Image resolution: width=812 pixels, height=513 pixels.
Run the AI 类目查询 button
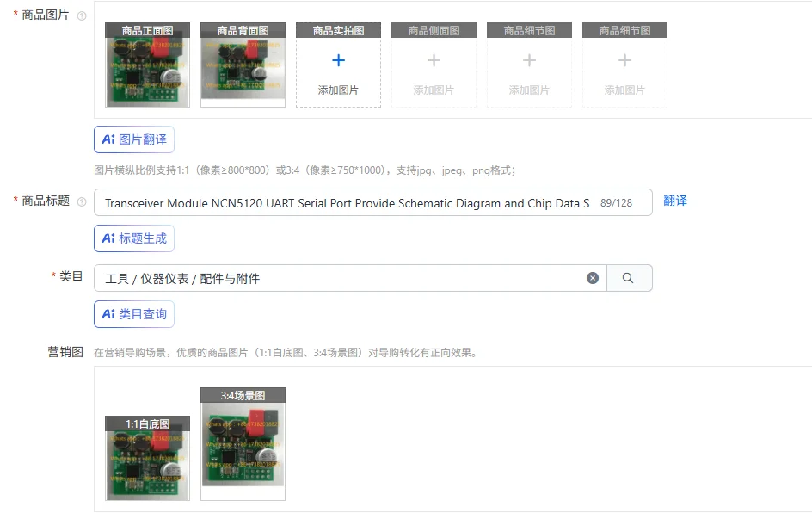134,314
